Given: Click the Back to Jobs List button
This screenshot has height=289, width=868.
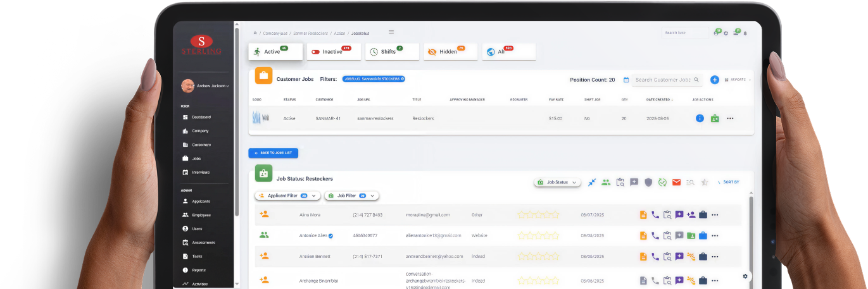Looking at the screenshot, I should pyautogui.click(x=273, y=153).
